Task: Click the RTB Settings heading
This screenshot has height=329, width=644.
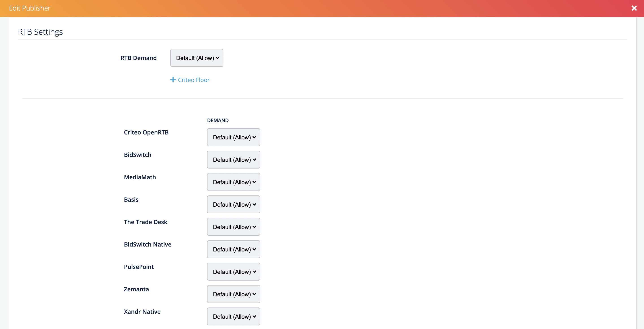Action: (x=40, y=32)
